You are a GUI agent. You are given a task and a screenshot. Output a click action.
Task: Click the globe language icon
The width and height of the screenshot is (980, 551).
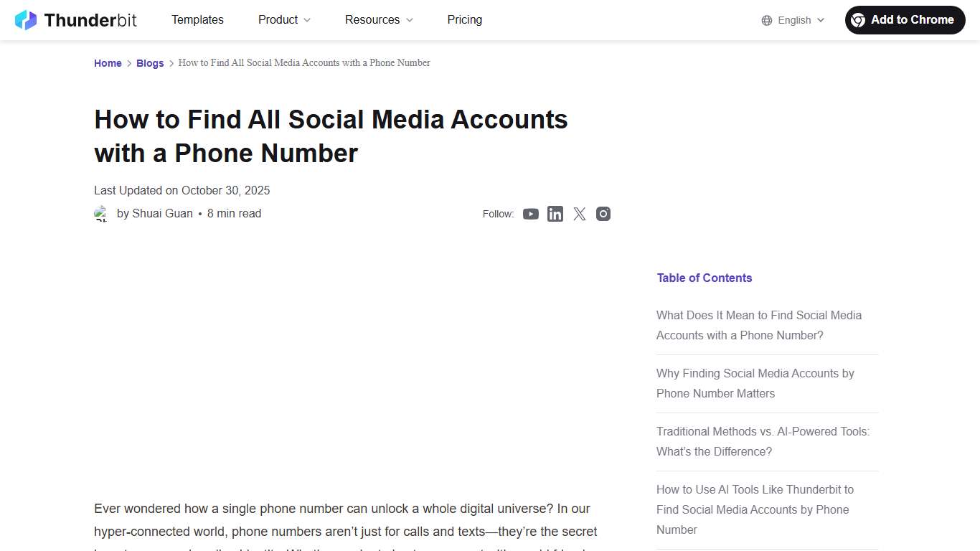(765, 20)
